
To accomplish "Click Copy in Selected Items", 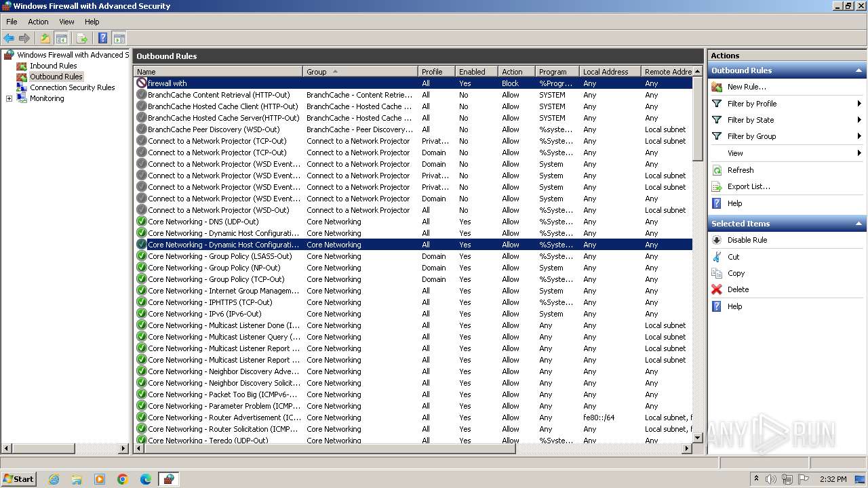I will 736,273.
